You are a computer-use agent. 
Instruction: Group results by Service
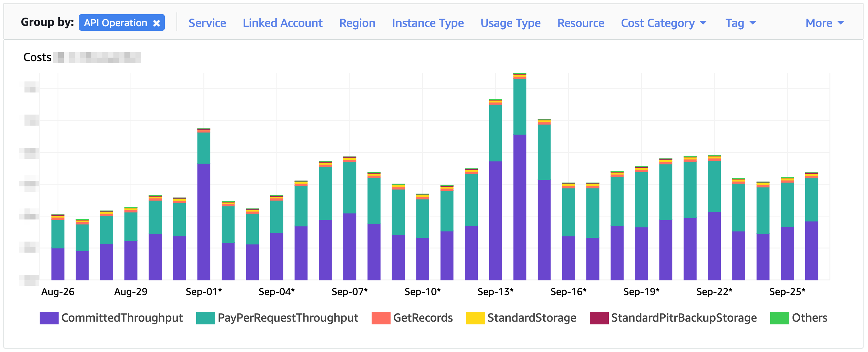click(x=207, y=23)
